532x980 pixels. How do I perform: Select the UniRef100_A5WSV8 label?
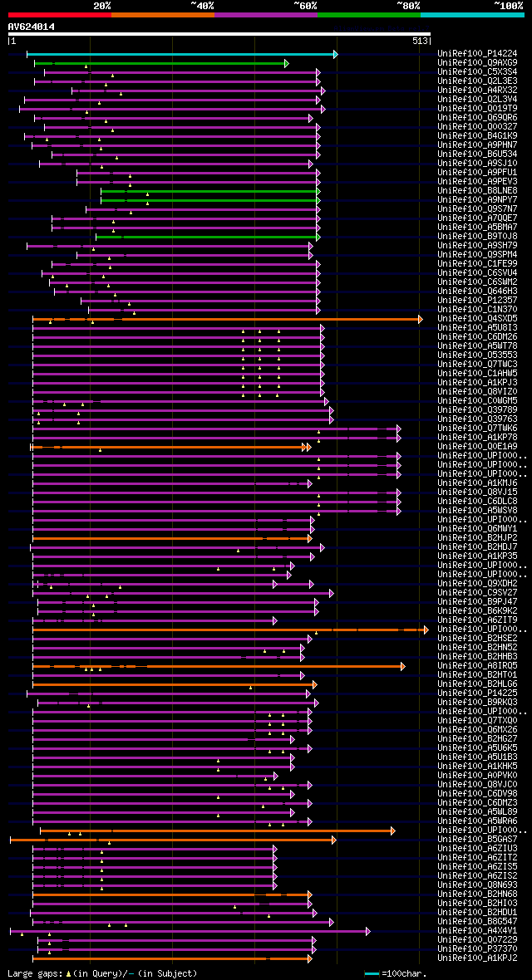[x=477, y=510]
